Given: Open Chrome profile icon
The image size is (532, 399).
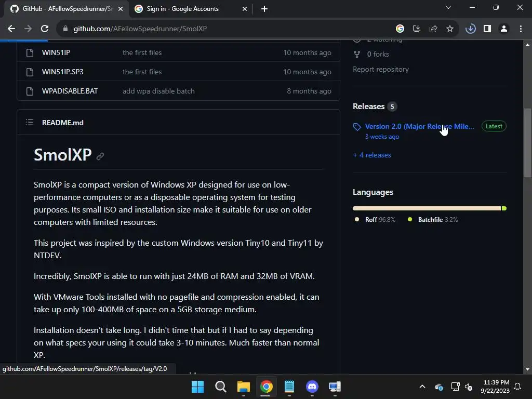Looking at the screenshot, I should (x=504, y=29).
